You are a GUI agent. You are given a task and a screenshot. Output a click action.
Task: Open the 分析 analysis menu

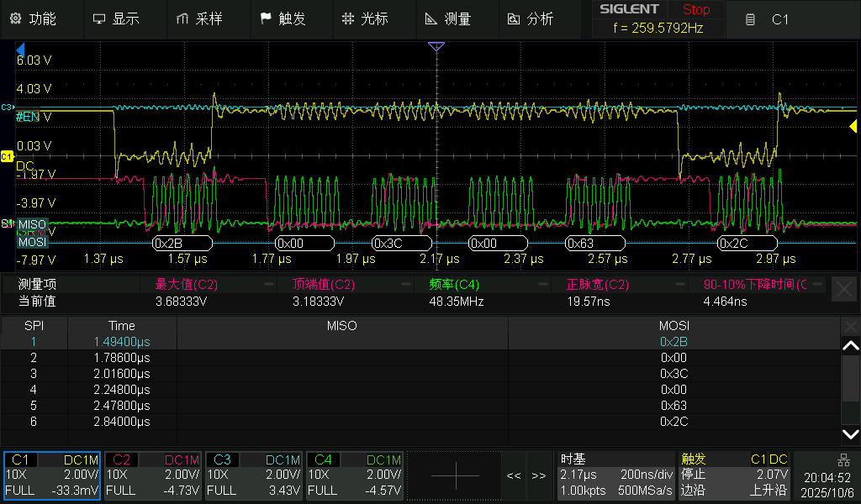[x=531, y=18]
